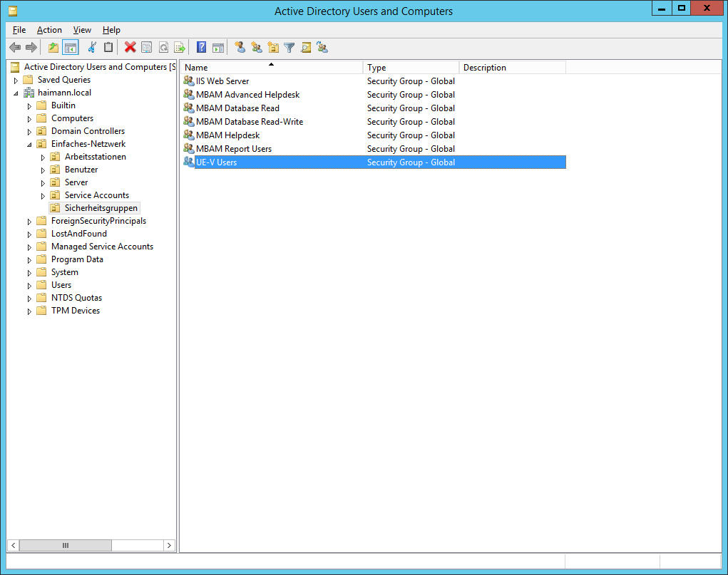Expand the Domain Controllers node

pyautogui.click(x=29, y=132)
